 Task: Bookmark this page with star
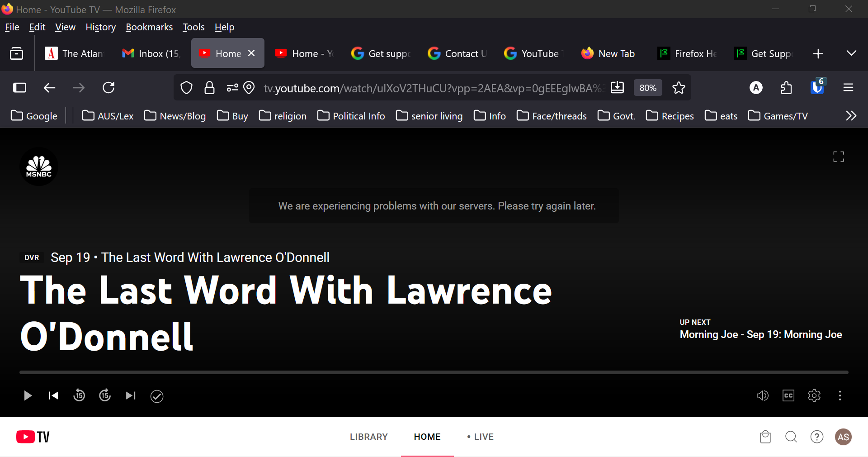679,88
